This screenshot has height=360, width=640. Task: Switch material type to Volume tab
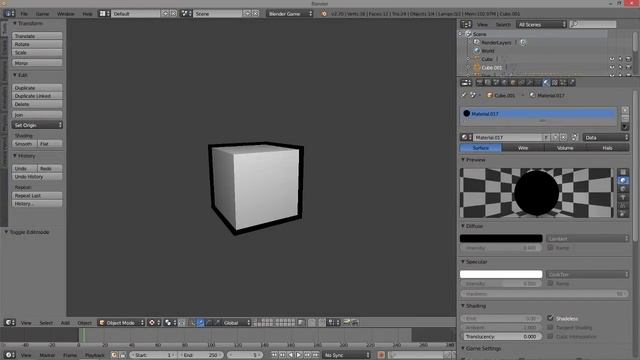pos(565,148)
